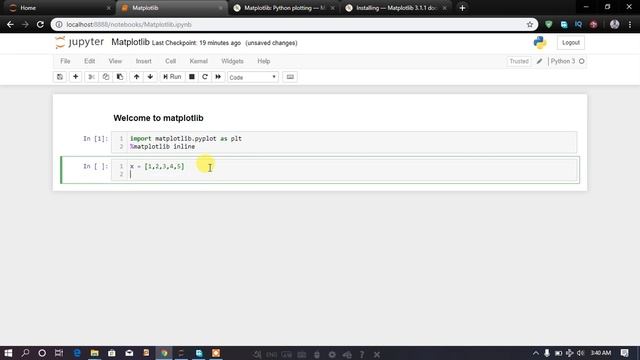Viewport: 640px width, 360px height.
Task: Click the Python logo icon
Action: (540, 42)
